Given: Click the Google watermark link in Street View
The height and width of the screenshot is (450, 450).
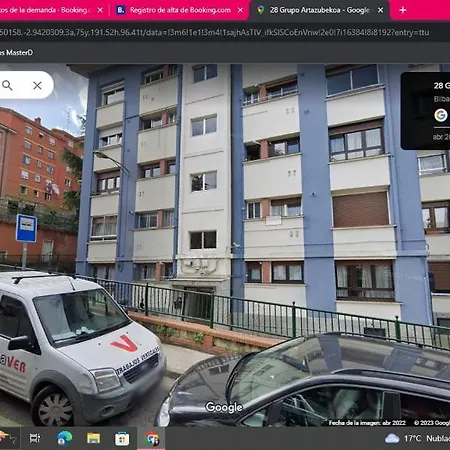Looking at the screenshot, I should tap(224, 407).
